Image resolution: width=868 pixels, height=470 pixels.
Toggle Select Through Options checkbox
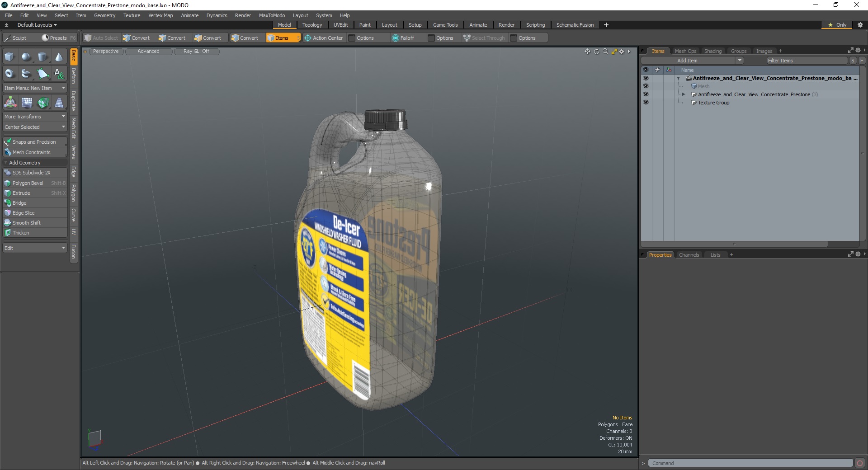(514, 38)
